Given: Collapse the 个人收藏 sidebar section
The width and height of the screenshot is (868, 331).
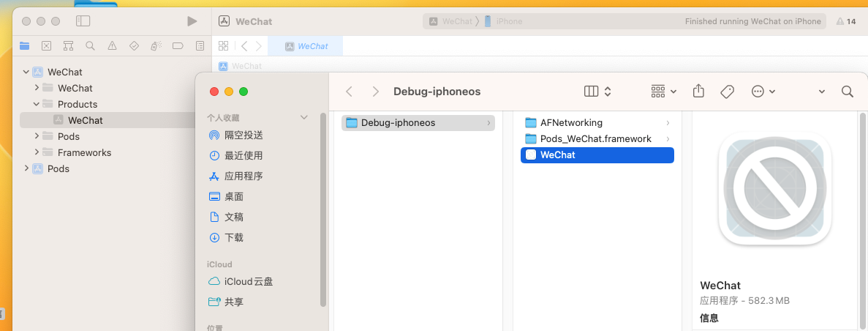Looking at the screenshot, I should 303,118.
